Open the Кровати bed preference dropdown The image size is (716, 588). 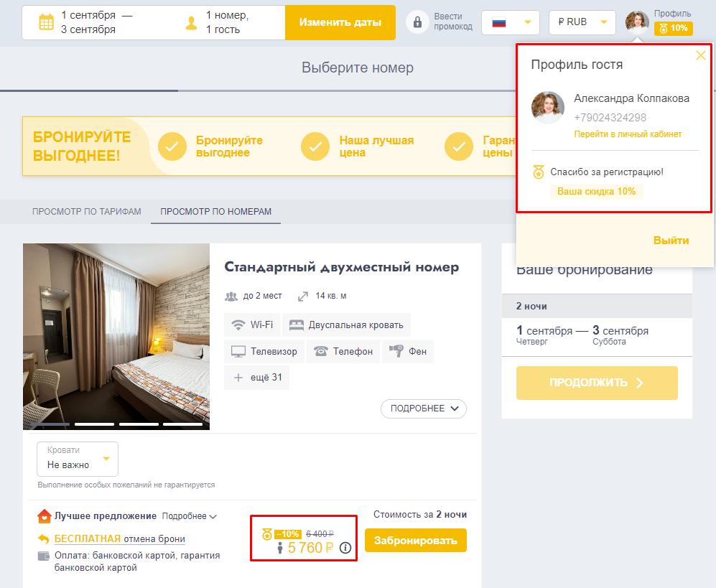pyautogui.click(x=77, y=459)
